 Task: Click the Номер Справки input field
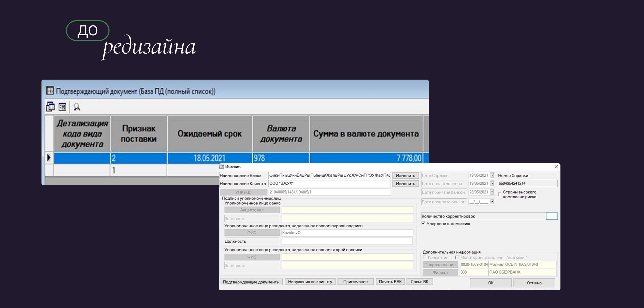[x=527, y=184]
